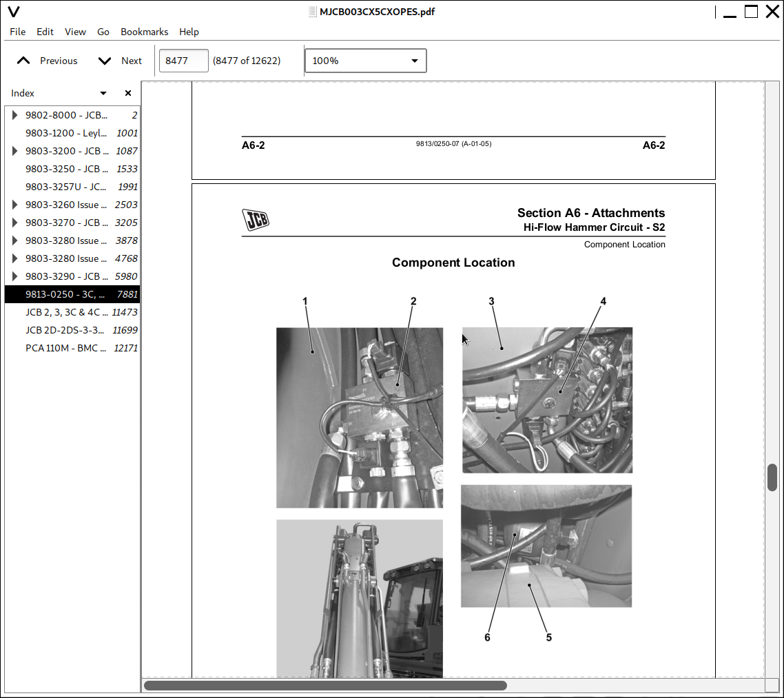
Task: Click the JCB logo on the page
Action: click(256, 220)
